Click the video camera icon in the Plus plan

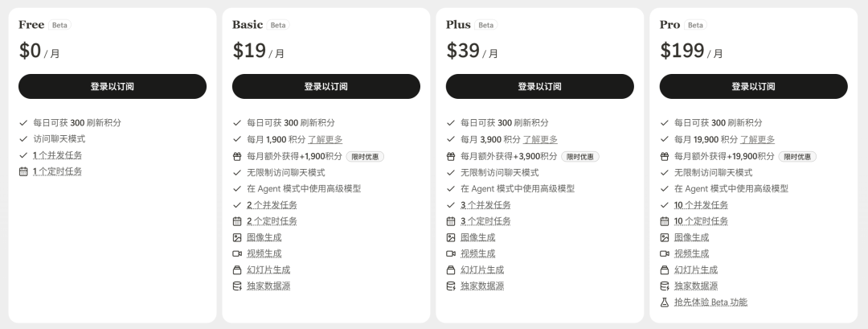(x=451, y=253)
